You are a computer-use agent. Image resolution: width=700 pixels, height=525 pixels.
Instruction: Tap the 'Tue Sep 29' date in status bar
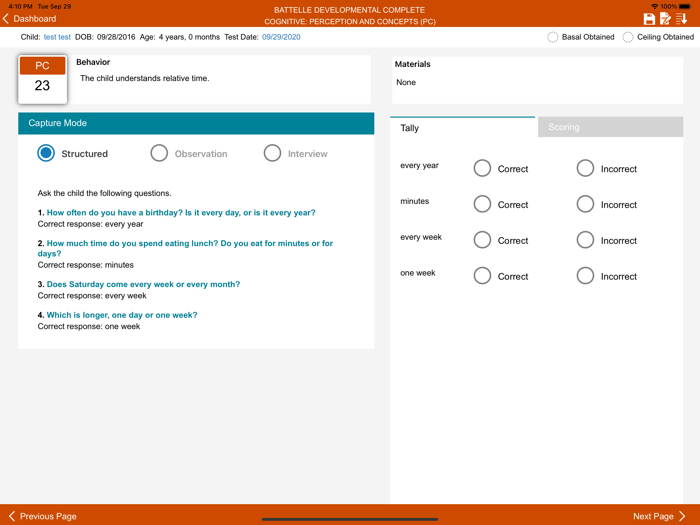(x=54, y=6)
